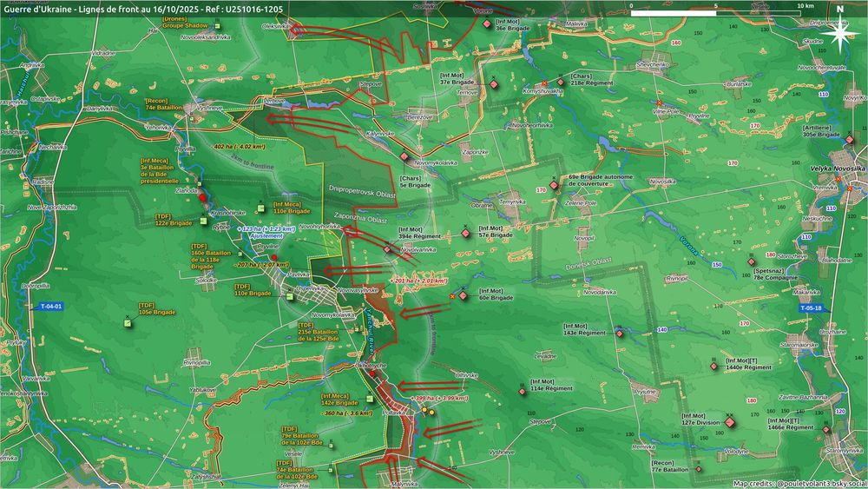Select the TDF 110e Brigade green square
Viewport: 868px width, 489px height.
point(289,297)
